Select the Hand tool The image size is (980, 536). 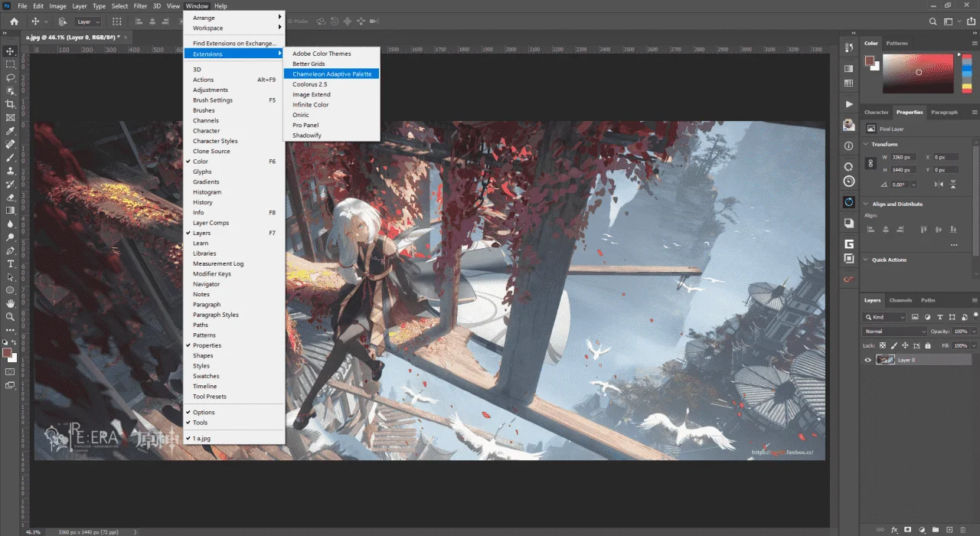coord(10,303)
